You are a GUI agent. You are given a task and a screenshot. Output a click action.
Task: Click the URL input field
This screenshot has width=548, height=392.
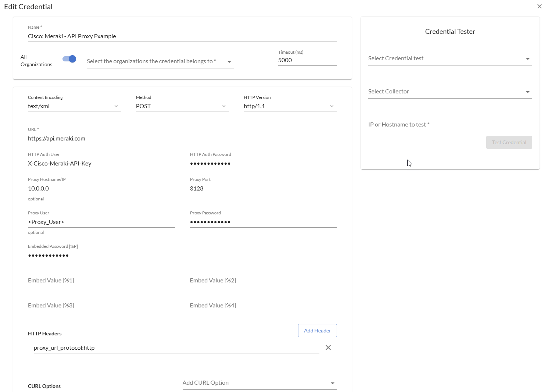click(182, 139)
